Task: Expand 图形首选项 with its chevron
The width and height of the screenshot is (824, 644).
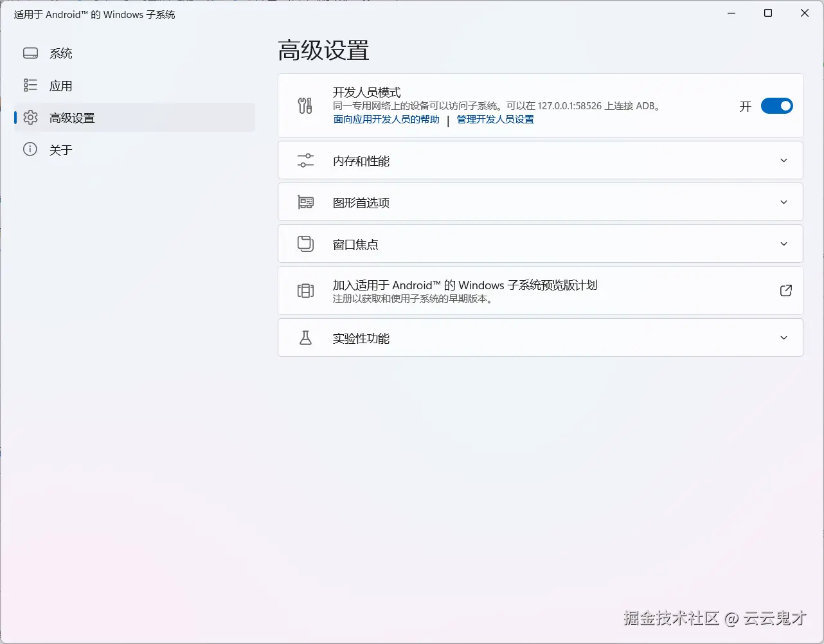Action: click(784, 202)
